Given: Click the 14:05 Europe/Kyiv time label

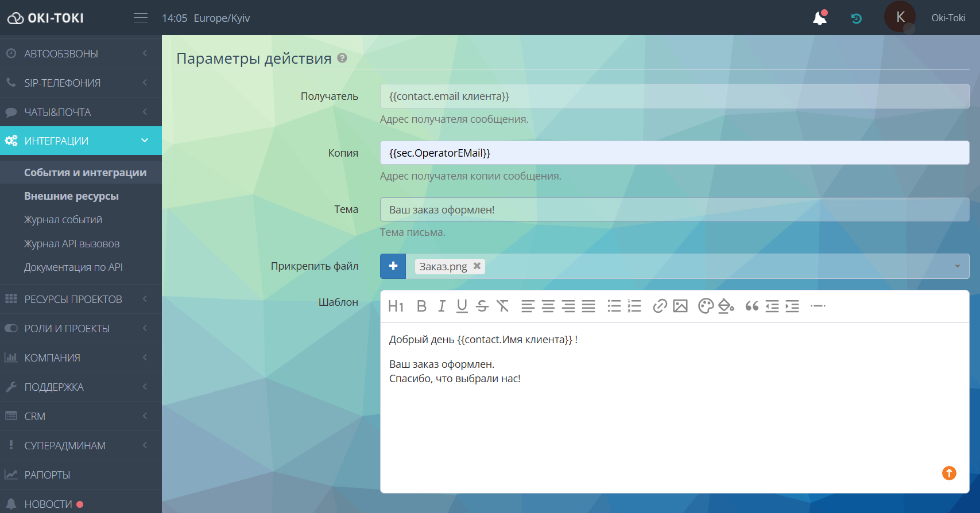Looking at the screenshot, I should pyautogui.click(x=206, y=18).
